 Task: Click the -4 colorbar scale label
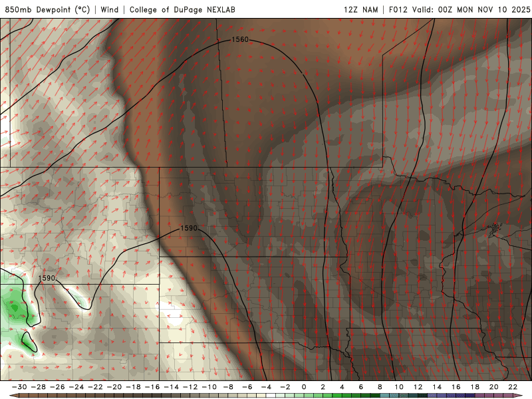click(x=267, y=387)
